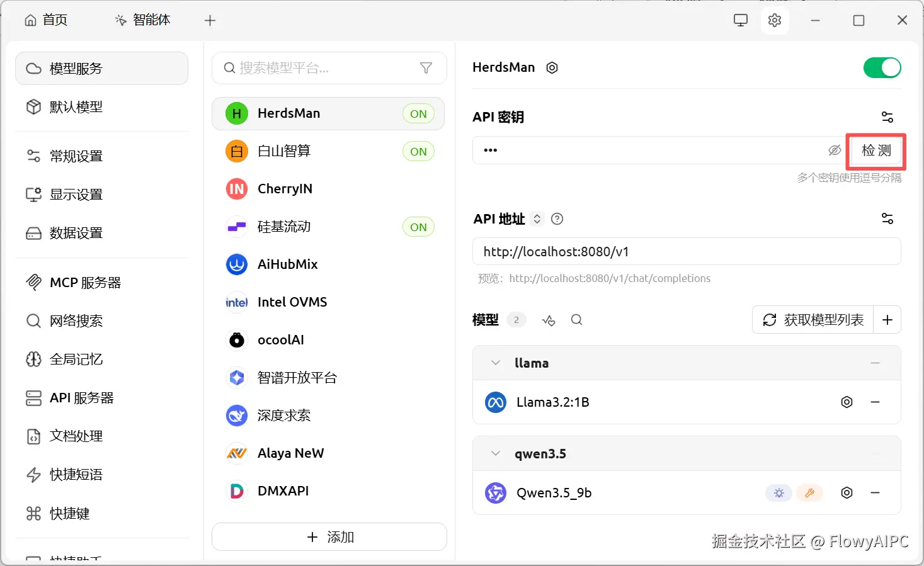Click API key settings sliders icon
The height and width of the screenshot is (566, 924).
[x=887, y=117]
